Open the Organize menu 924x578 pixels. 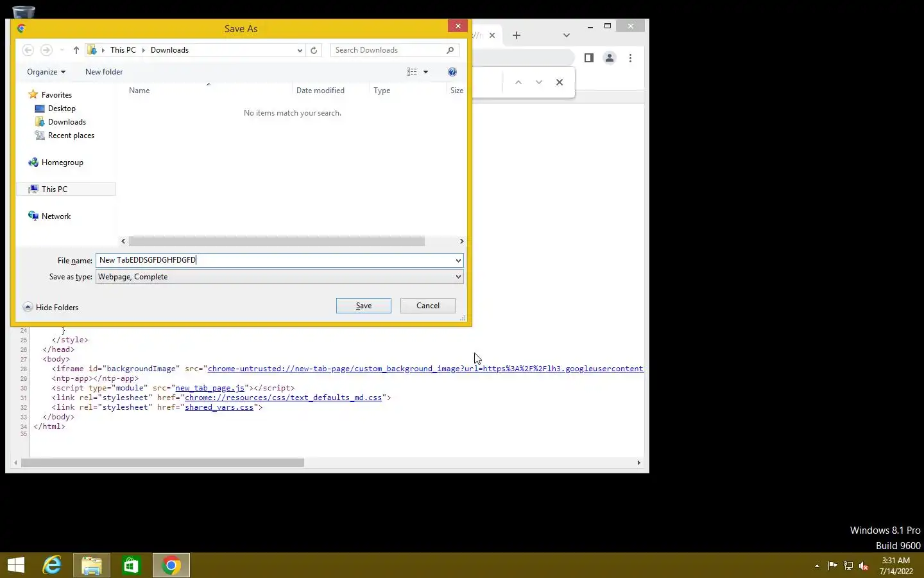tap(46, 72)
